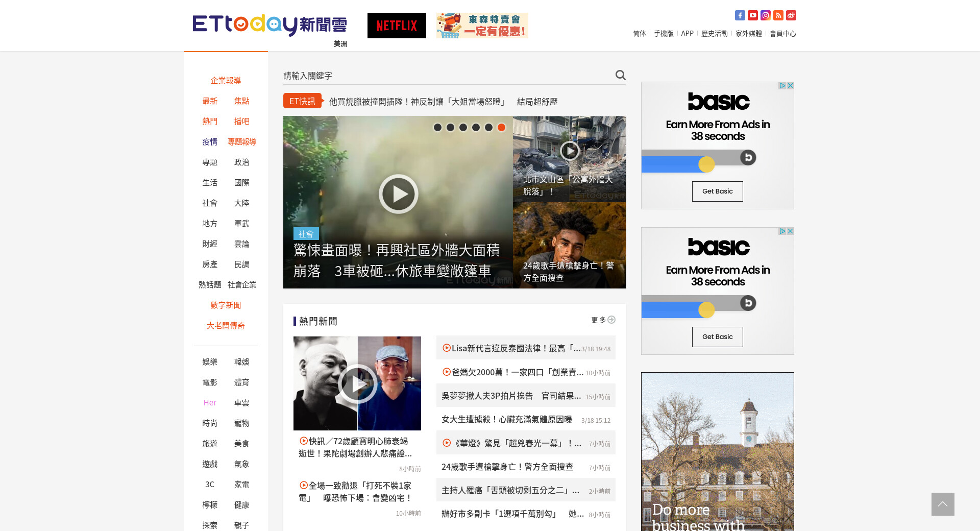Open the 東森特賣會 promotional banner

point(482,26)
